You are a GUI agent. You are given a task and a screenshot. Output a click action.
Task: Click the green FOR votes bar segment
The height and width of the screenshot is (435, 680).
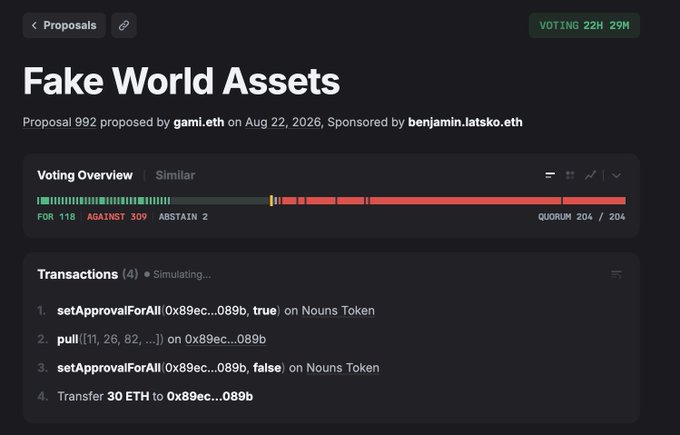pos(104,200)
